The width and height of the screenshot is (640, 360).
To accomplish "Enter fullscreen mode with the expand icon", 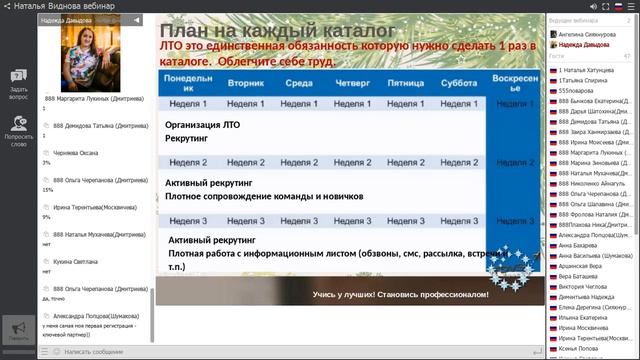I will 606,7.
